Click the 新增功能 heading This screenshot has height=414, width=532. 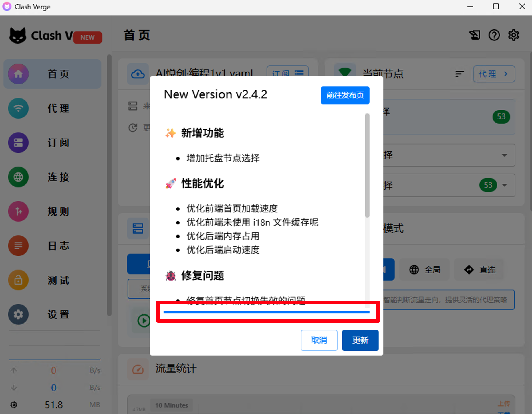(x=203, y=133)
